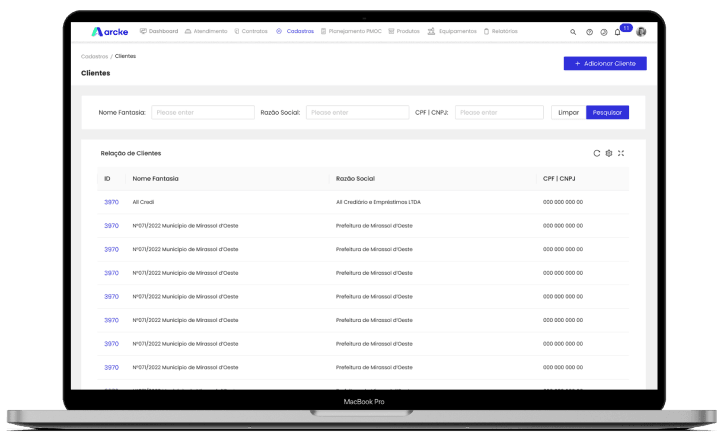Click Limpar to clear the filters

pos(567,112)
